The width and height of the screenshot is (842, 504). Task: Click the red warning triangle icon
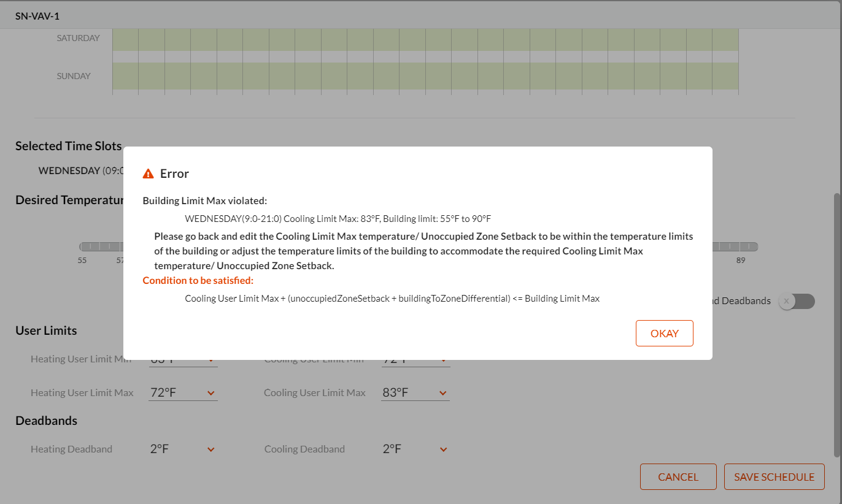click(x=148, y=174)
